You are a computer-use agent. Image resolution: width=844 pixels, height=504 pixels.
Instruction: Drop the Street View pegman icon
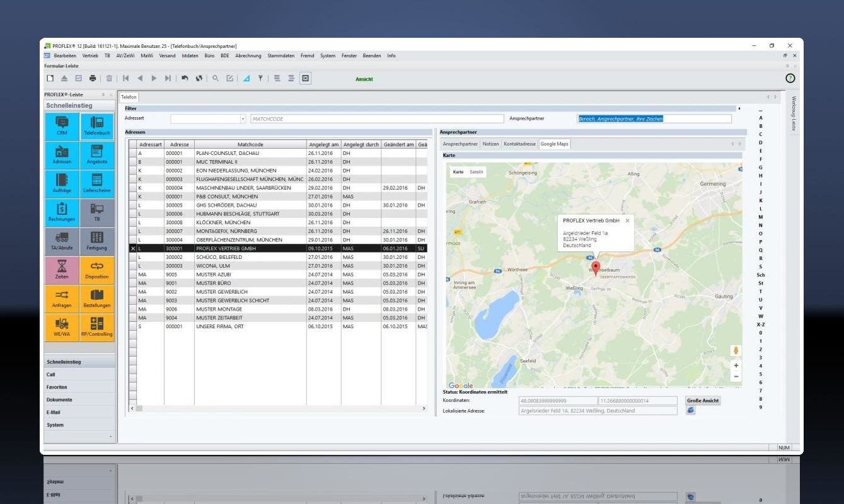point(736,351)
